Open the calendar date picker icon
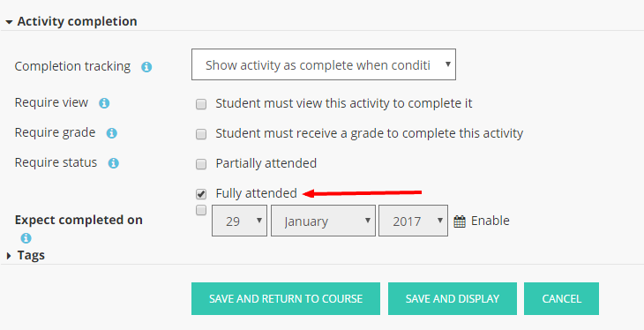 (x=460, y=221)
